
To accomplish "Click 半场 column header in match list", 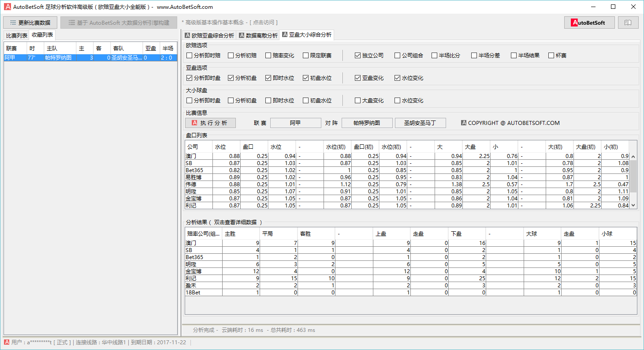I will click(x=168, y=49).
